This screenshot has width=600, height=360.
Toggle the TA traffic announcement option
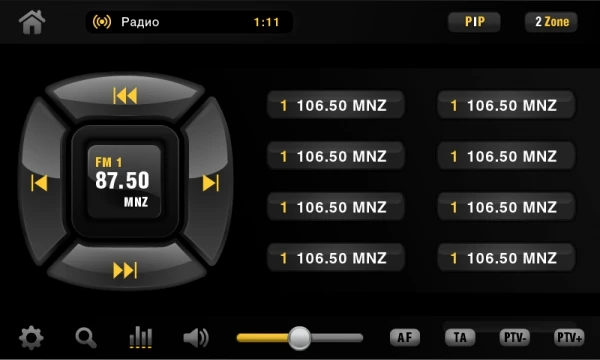tap(460, 337)
